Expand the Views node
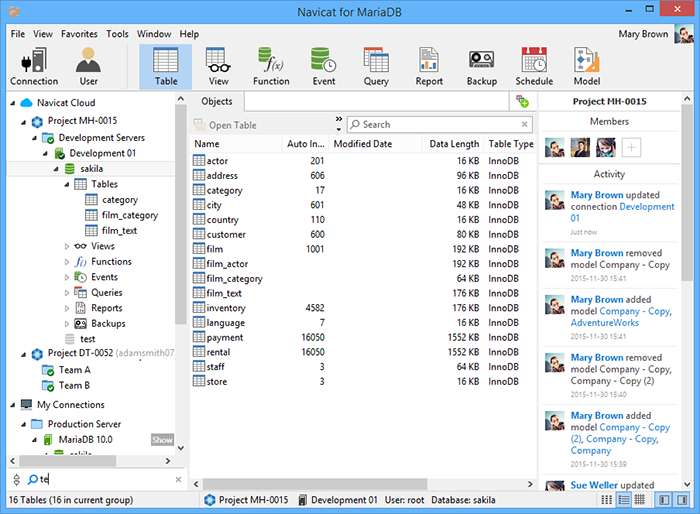Screen dimensions: 700x514 click(x=67, y=246)
